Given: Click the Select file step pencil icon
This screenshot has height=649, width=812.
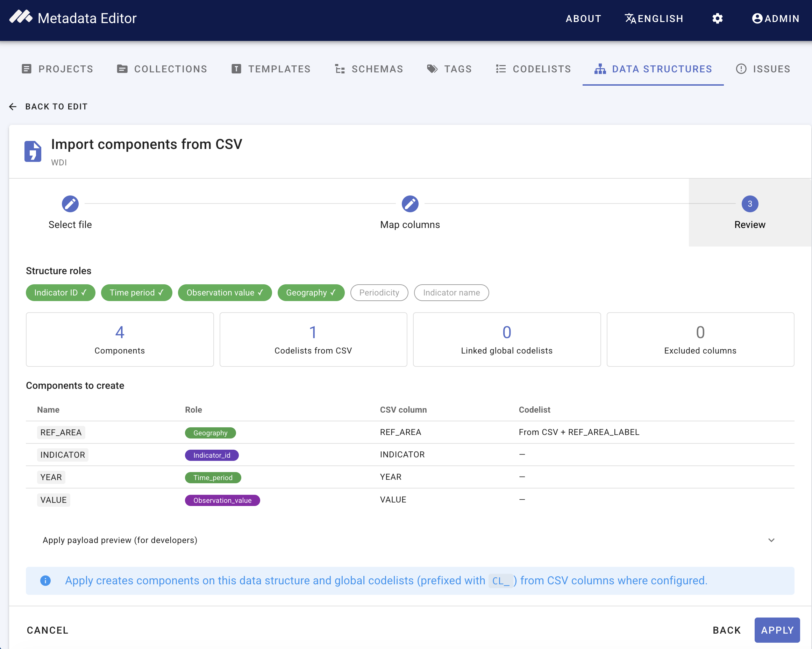Looking at the screenshot, I should pos(70,204).
